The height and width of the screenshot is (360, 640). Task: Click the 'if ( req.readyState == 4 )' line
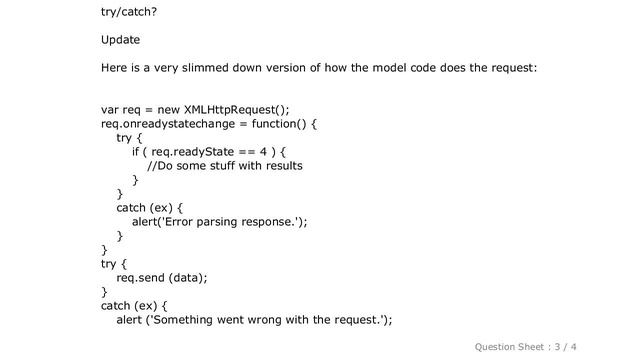[x=209, y=152]
